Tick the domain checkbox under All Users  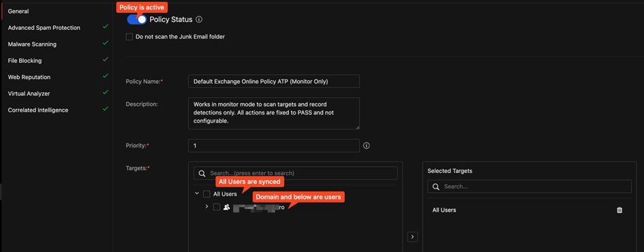pos(217,207)
